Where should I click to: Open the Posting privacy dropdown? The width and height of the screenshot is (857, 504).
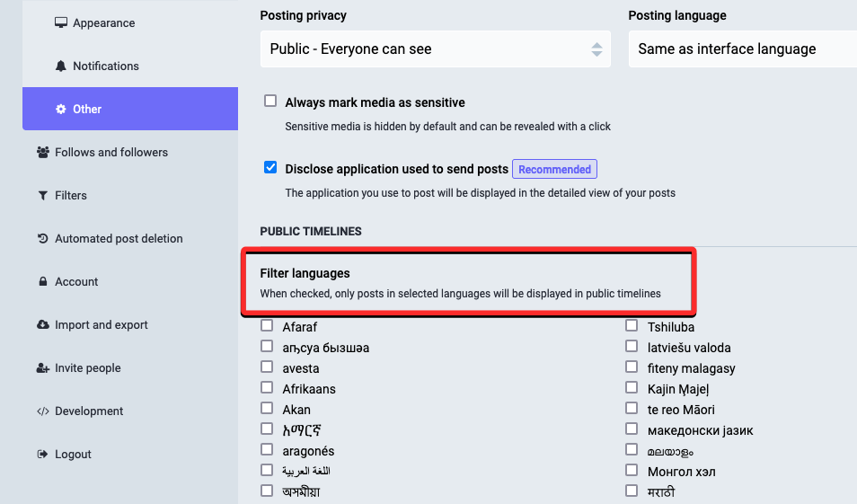pyautogui.click(x=436, y=49)
